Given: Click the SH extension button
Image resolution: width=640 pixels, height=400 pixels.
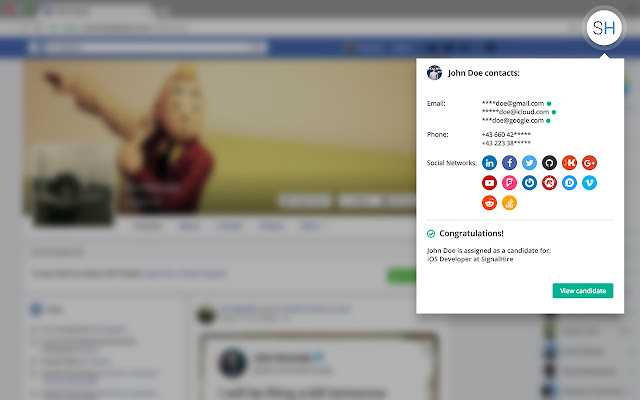Looking at the screenshot, I should point(603,28).
